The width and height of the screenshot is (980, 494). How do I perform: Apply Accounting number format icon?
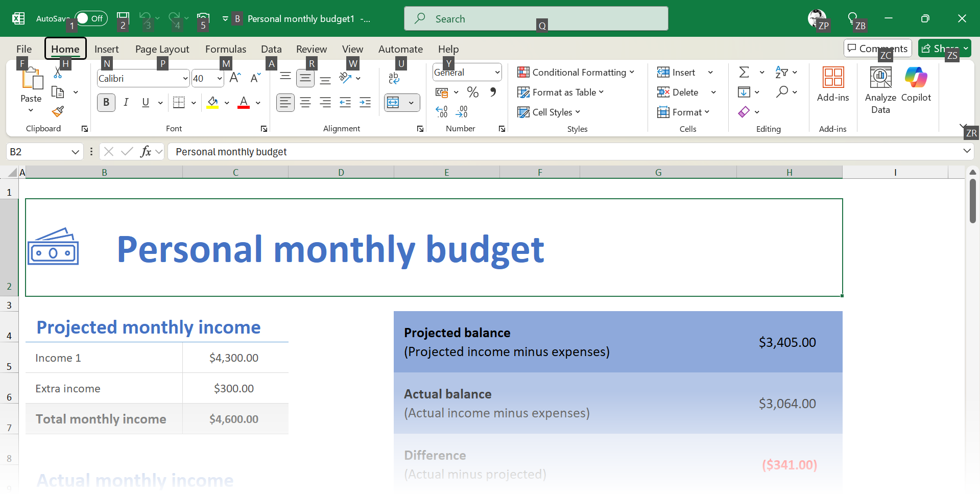[442, 92]
